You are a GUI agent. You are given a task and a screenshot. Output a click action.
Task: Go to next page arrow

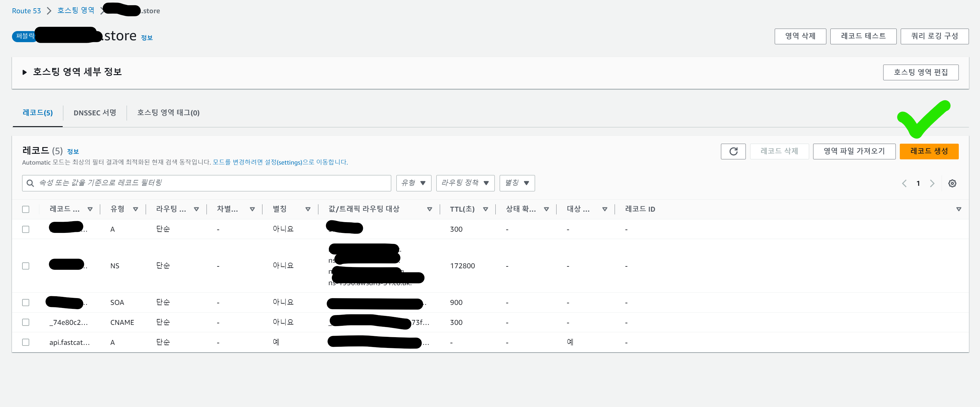(932, 184)
